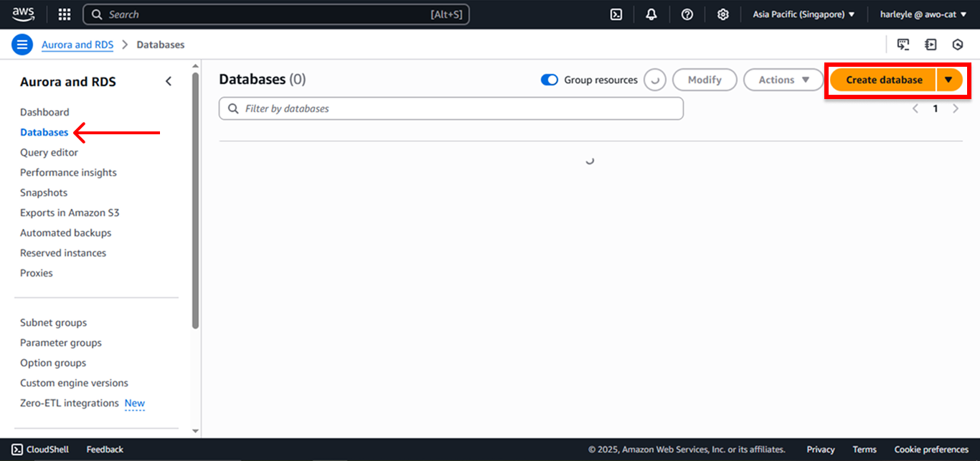Image resolution: width=980 pixels, height=461 pixels.
Task: Click the New badge link
Action: [x=135, y=404]
